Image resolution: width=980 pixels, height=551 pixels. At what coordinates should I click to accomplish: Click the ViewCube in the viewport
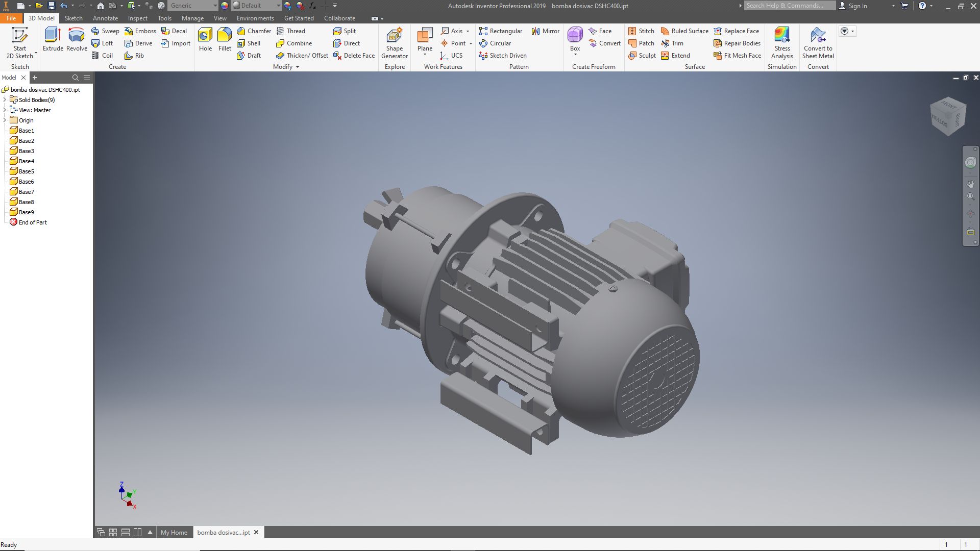pyautogui.click(x=948, y=116)
